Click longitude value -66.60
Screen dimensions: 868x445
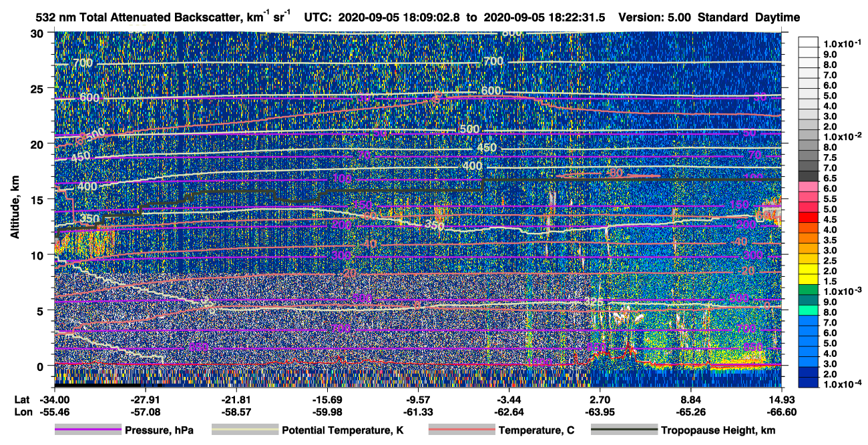(x=781, y=412)
